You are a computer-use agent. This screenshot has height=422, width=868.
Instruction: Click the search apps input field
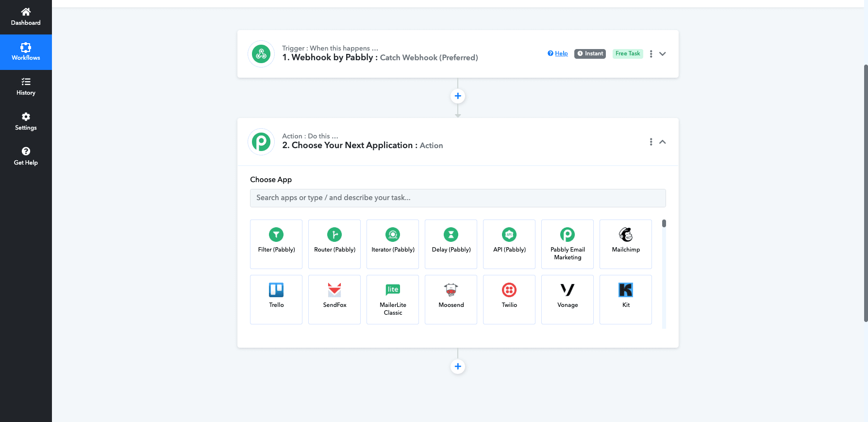coord(457,198)
